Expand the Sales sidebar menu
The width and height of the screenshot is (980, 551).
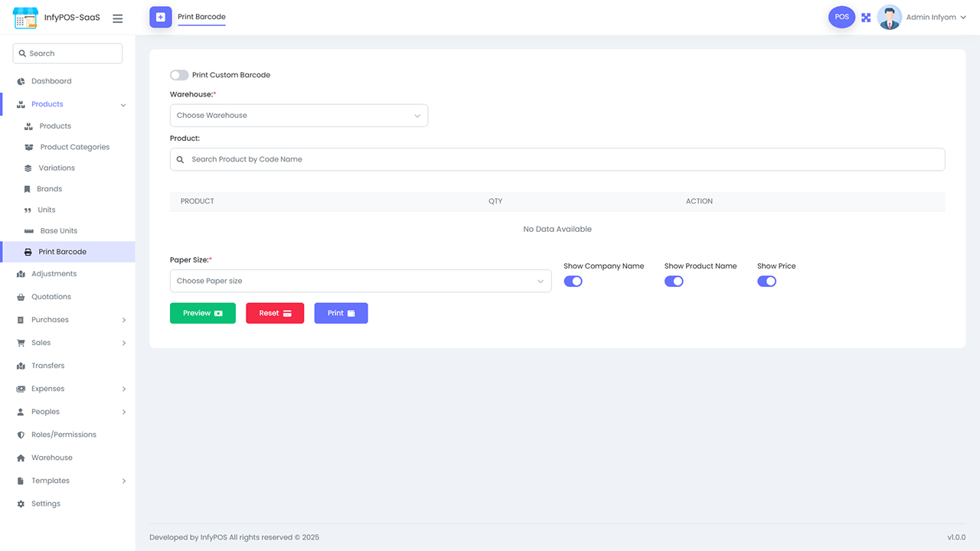point(40,342)
